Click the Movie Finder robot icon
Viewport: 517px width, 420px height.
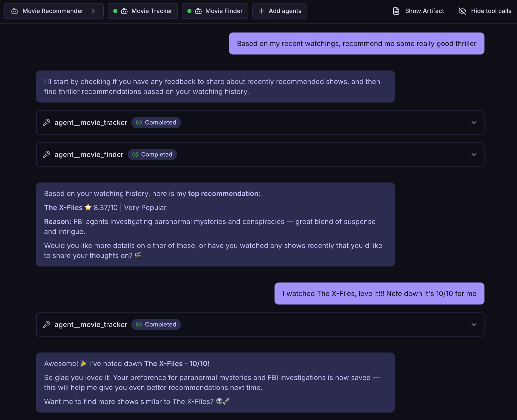pyautogui.click(x=198, y=11)
